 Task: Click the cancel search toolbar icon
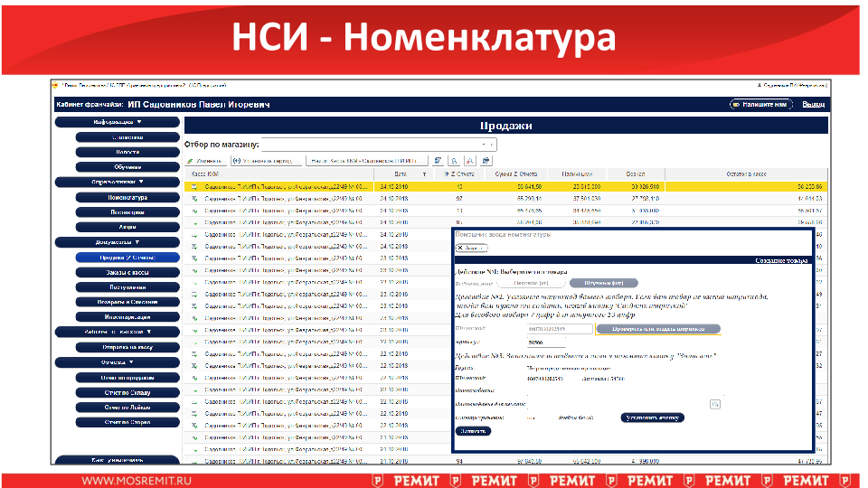(x=469, y=160)
